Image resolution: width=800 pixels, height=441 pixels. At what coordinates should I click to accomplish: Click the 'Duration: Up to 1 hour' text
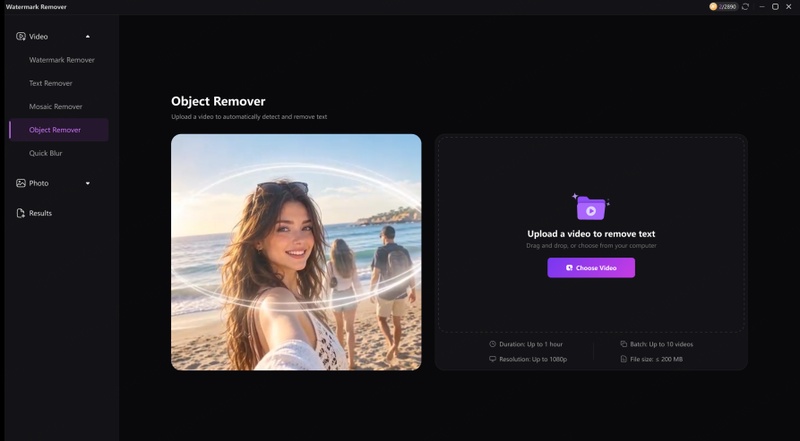click(x=531, y=344)
